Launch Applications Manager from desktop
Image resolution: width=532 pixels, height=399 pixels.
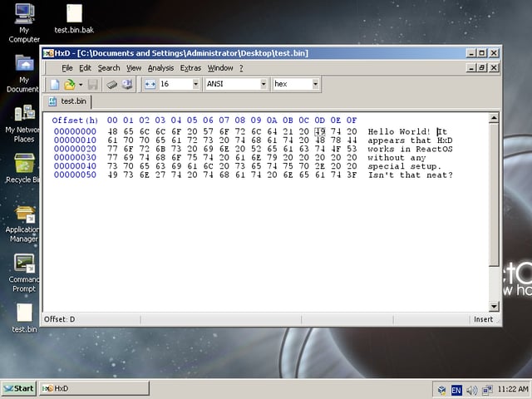click(22, 224)
